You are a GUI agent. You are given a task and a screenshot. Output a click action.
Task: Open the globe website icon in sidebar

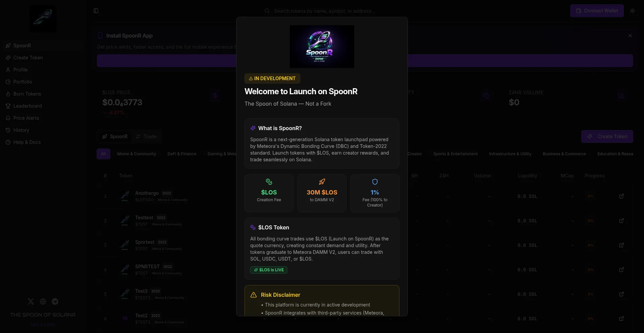(43, 301)
